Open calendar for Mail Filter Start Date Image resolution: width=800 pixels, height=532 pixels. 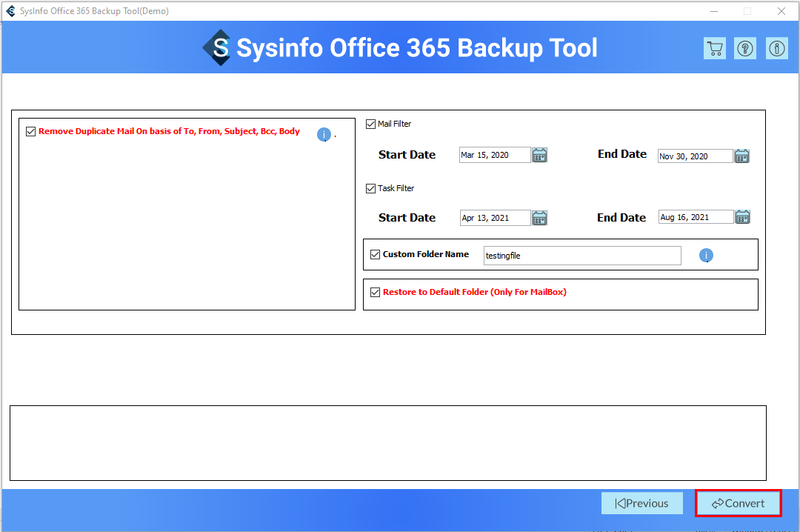[539, 155]
